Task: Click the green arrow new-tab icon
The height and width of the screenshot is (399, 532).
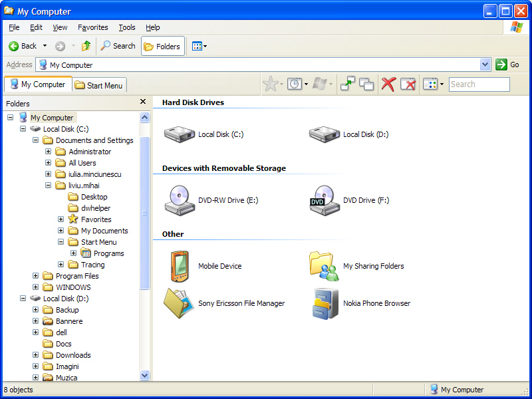Action: [347, 84]
